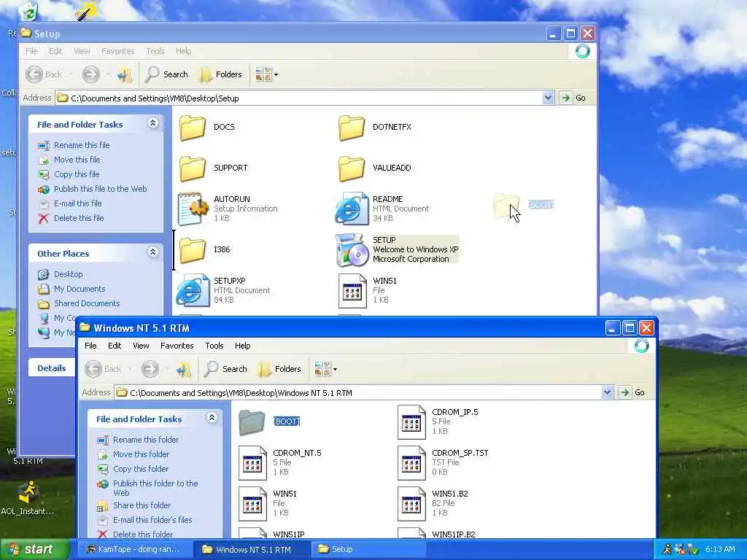The image size is (747, 560).
Task: Open address bar dropdown in Setup window
Action: click(548, 98)
